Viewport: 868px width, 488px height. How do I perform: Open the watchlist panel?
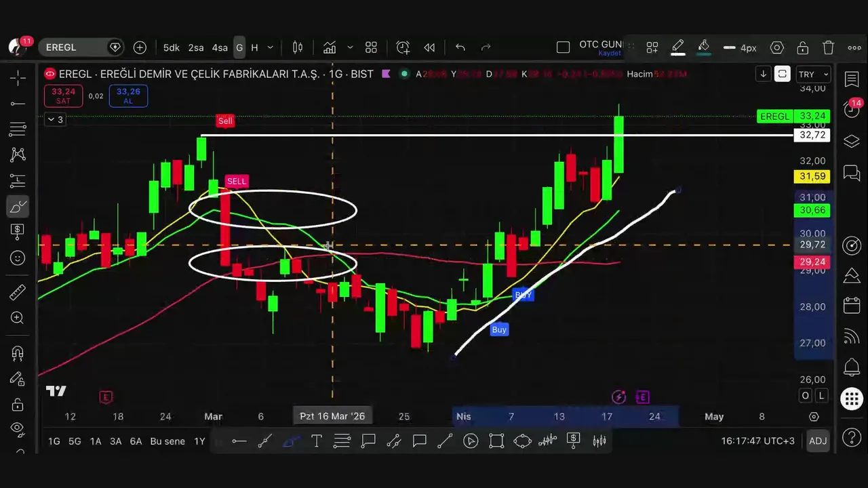[x=852, y=79]
